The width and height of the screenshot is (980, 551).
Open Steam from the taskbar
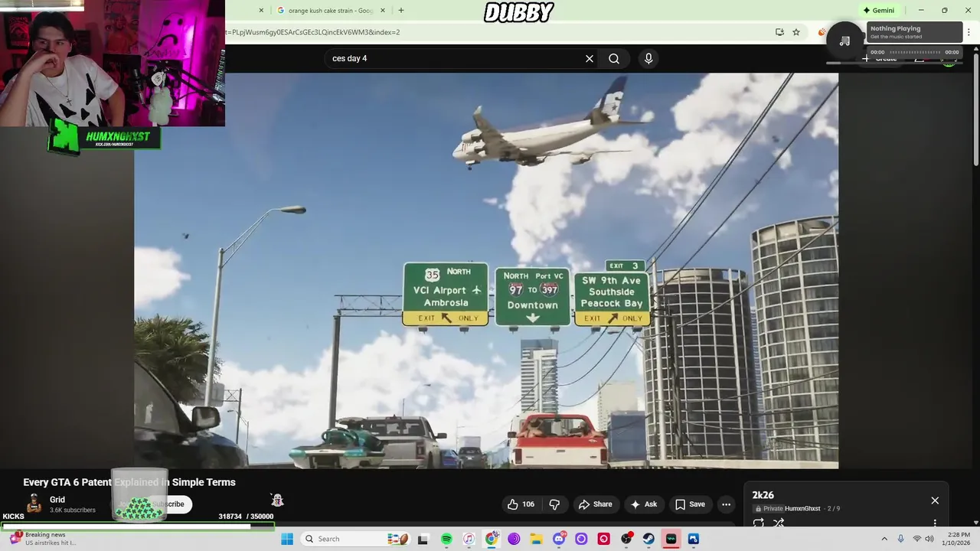point(648,539)
